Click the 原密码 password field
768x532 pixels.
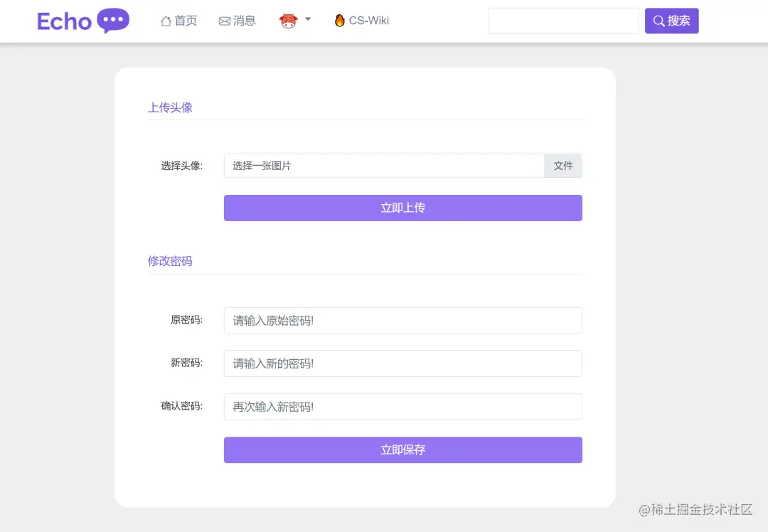coord(402,320)
